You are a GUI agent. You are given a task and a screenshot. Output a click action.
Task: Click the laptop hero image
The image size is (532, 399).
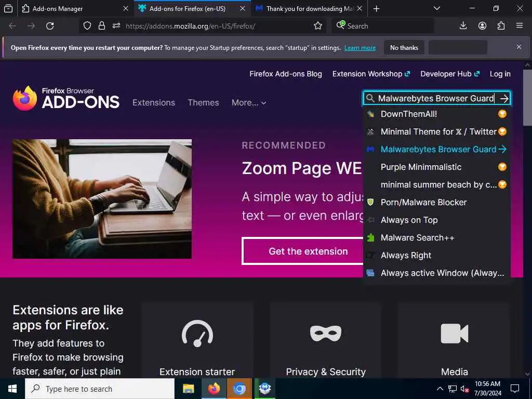pyautogui.click(x=102, y=199)
